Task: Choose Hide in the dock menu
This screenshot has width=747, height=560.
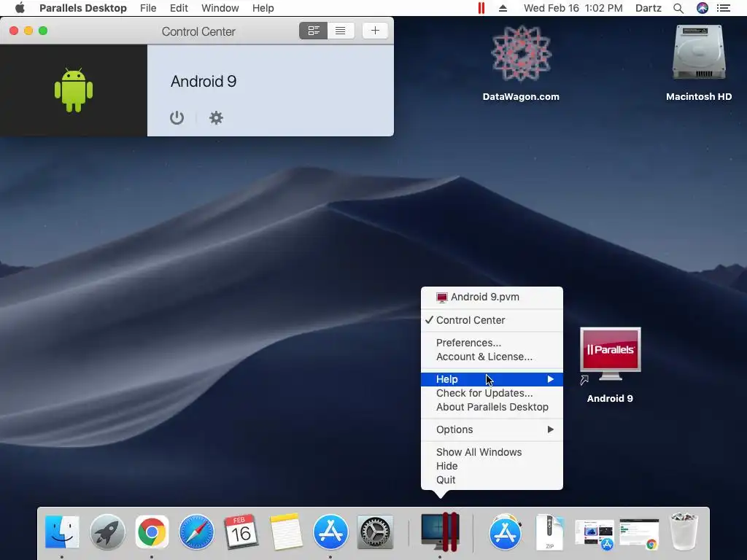Action: (492, 466)
